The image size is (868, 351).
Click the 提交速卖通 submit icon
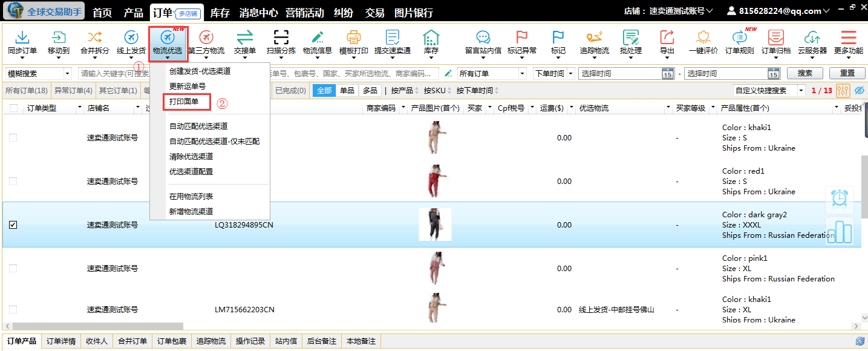(393, 37)
